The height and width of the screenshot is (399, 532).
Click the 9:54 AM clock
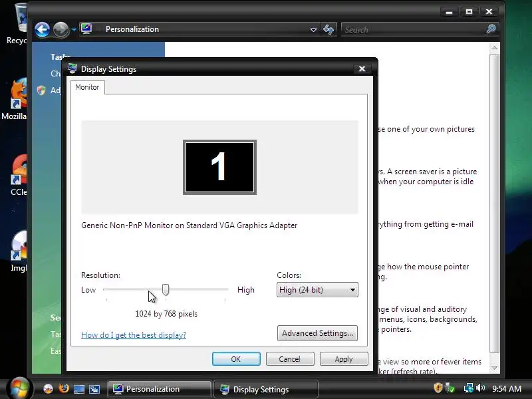tap(507, 389)
